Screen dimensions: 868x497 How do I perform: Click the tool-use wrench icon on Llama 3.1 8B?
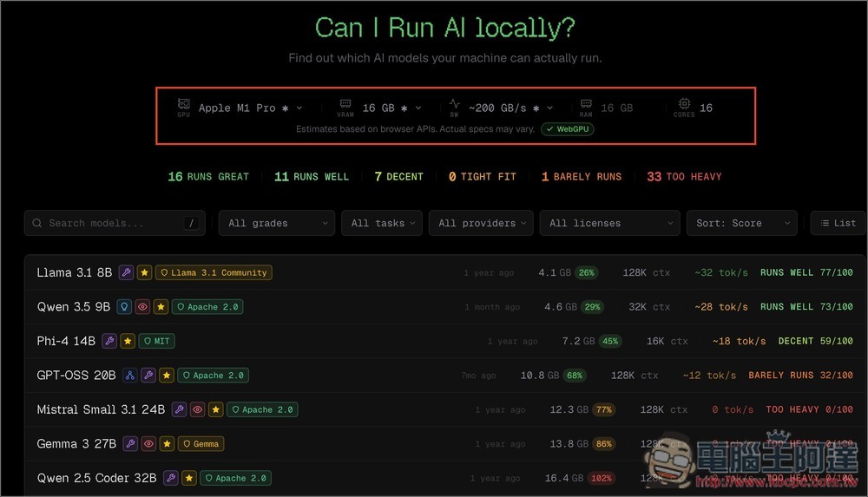pyautogui.click(x=126, y=272)
